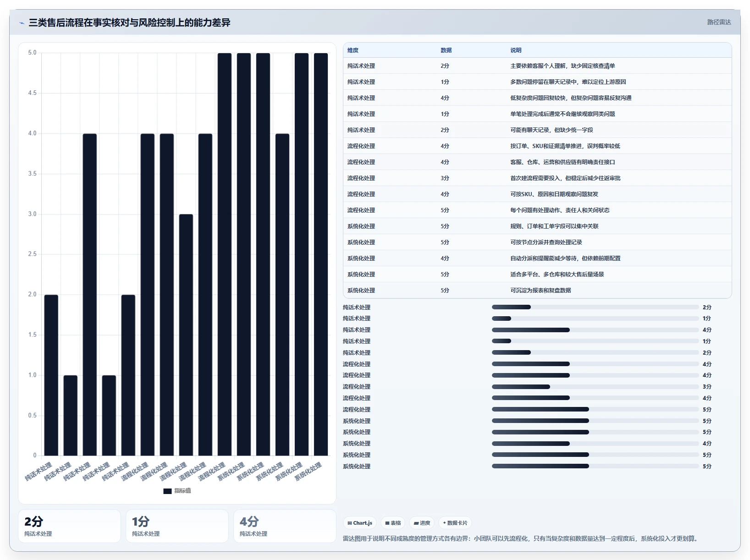Select the row 可按节点分派并查询处理记录
Viewport: 750px width, 560px height.
coord(537,242)
